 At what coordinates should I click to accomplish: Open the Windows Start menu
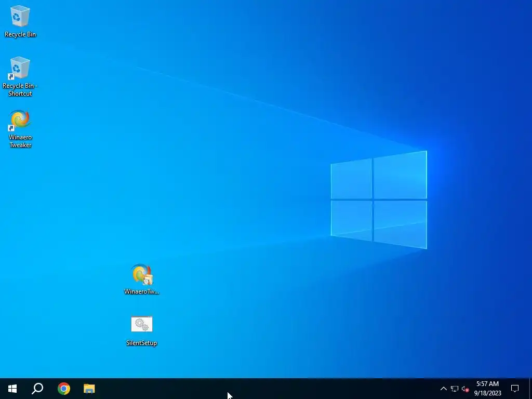coord(12,389)
